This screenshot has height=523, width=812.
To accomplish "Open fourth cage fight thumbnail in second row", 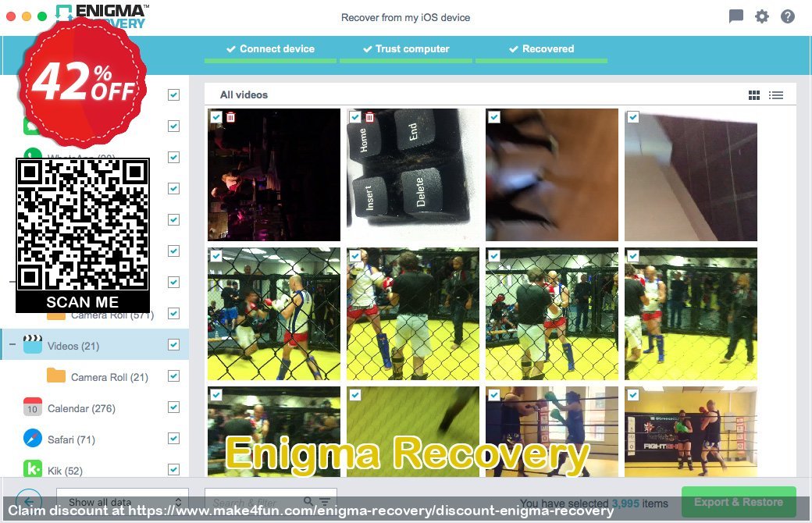I will tap(691, 314).
